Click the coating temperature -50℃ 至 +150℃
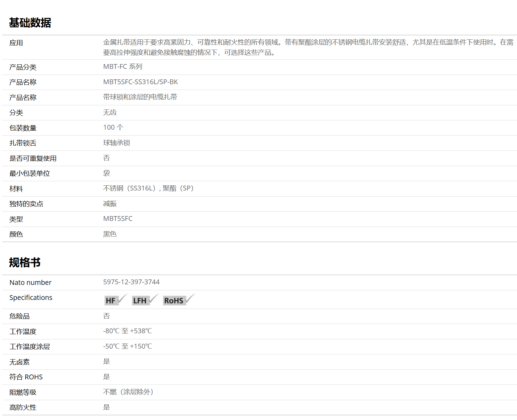This screenshot has height=420, width=517. 127,346
